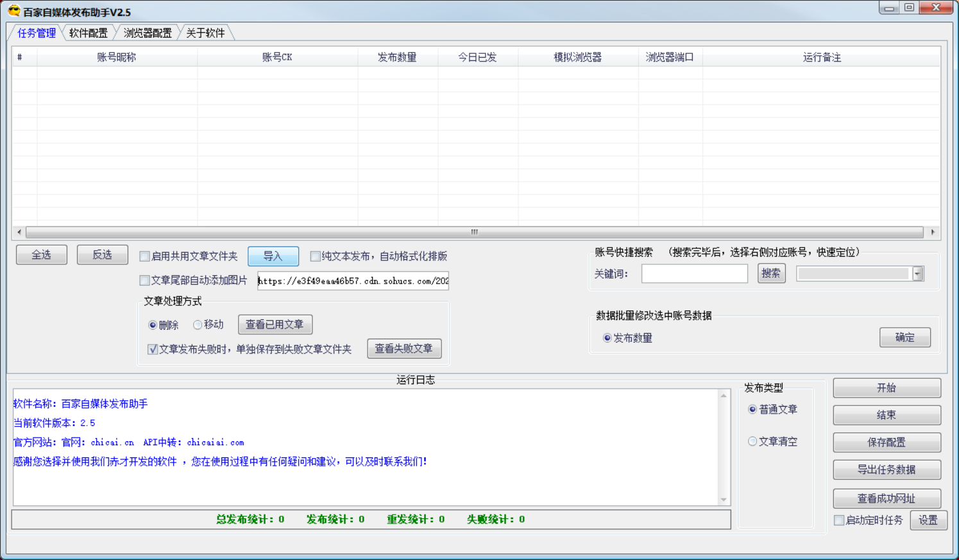
Task: Click the 当前软件版本 log line
Action: pos(55,423)
